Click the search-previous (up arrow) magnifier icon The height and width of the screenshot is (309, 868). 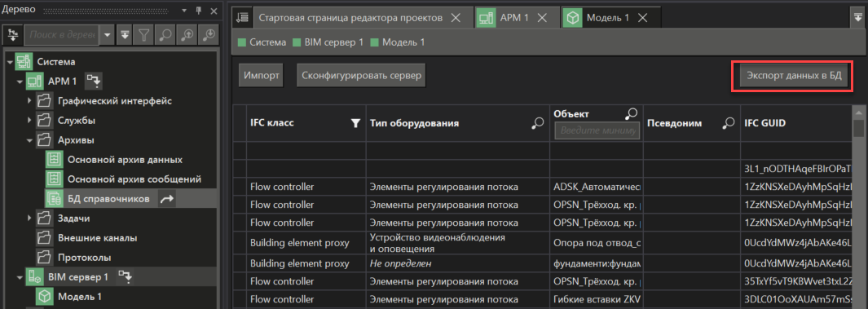[187, 35]
